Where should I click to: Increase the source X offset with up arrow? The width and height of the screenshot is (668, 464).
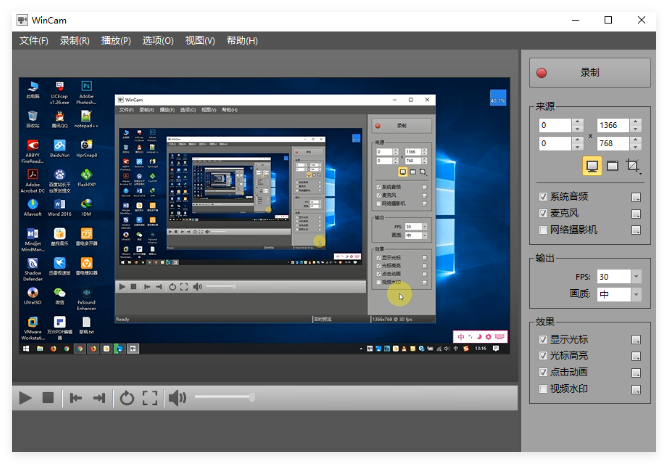tap(578, 122)
